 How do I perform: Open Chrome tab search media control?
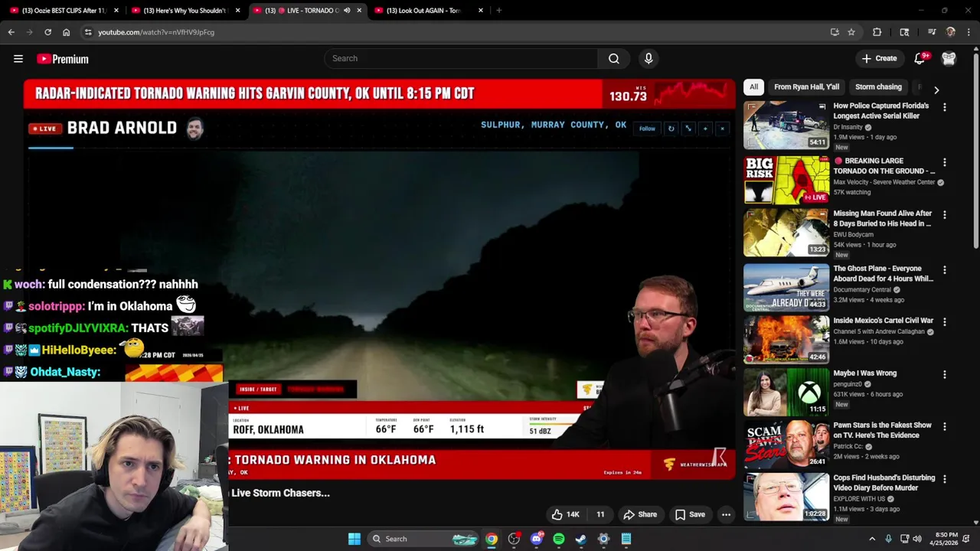[x=932, y=32]
